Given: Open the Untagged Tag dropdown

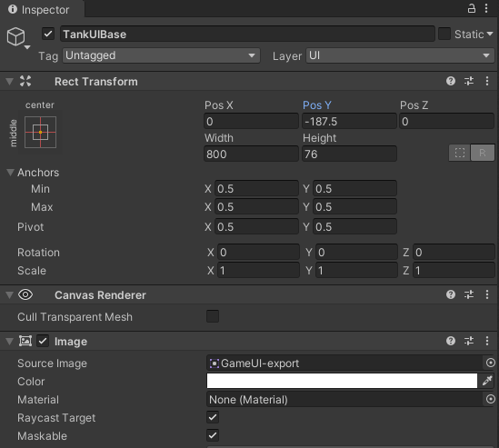Looking at the screenshot, I should click(162, 55).
